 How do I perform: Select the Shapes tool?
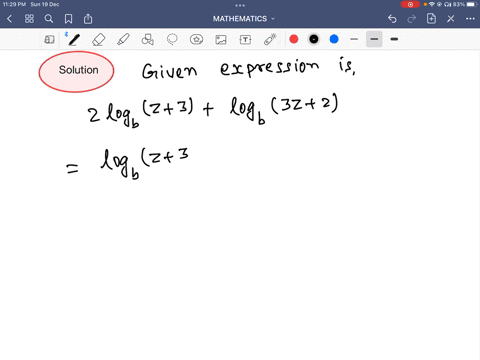[x=147, y=39]
